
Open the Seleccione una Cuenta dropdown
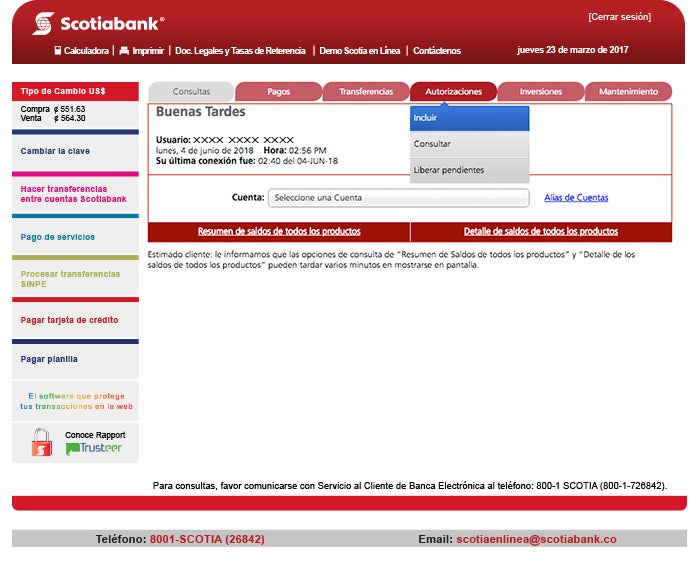[x=398, y=198]
